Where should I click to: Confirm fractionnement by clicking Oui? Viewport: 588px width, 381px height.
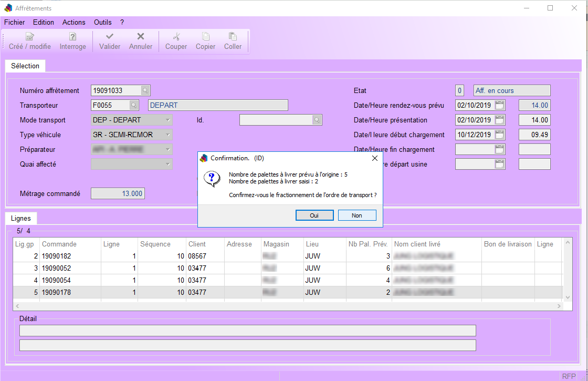coord(314,215)
